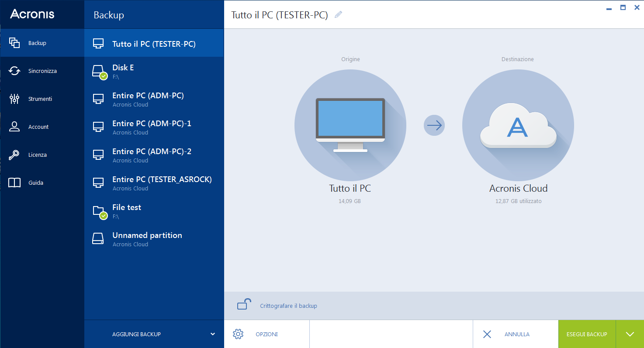Open the Guida section
The image size is (644, 348).
click(42, 183)
